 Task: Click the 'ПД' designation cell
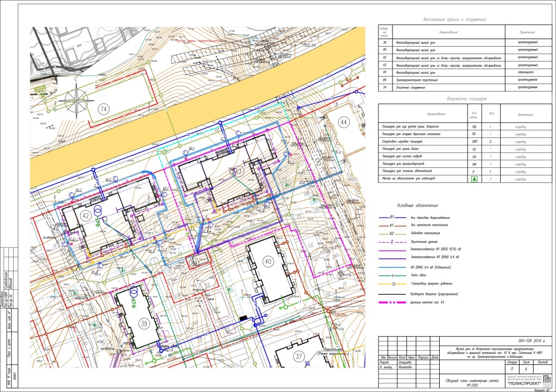point(474,127)
